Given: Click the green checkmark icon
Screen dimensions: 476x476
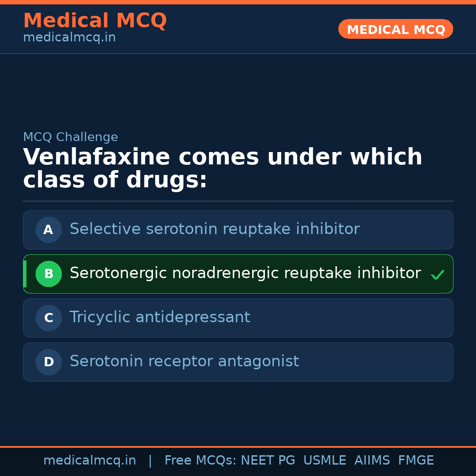Looking at the screenshot, I should click(x=437, y=275).
